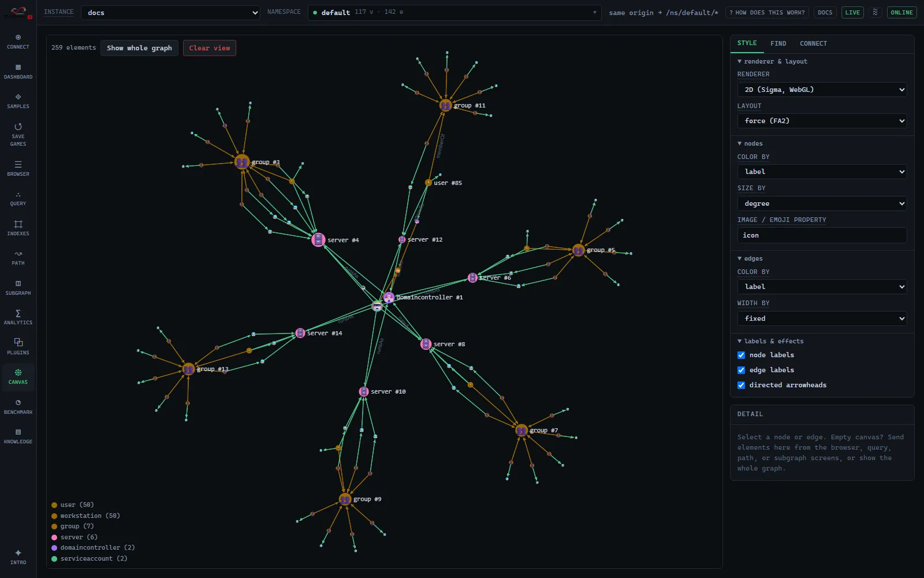Click the server (6) legend entry
This screenshot has height=578, width=924.
click(x=74, y=537)
